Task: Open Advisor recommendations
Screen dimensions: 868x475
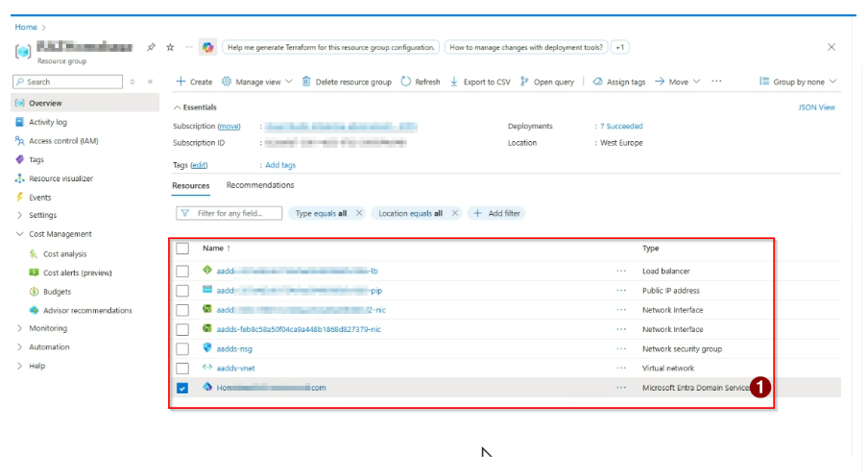Action: click(x=85, y=310)
